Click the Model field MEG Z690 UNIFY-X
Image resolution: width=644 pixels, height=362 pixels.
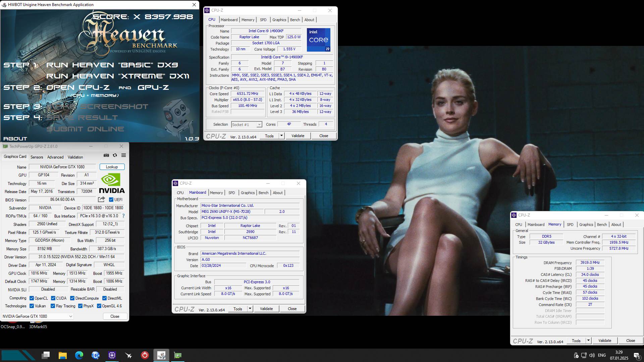pyautogui.click(x=232, y=212)
